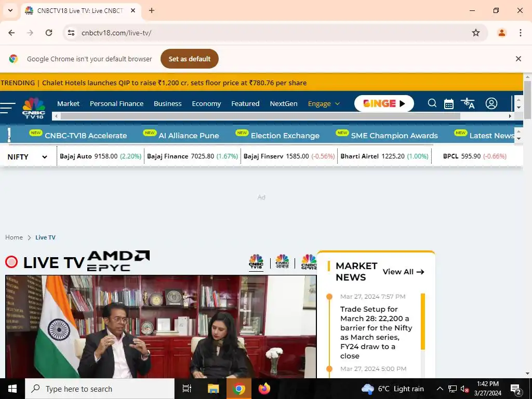Dismiss the default browser notification bar
The height and width of the screenshot is (399, 532).
point(518,59)
